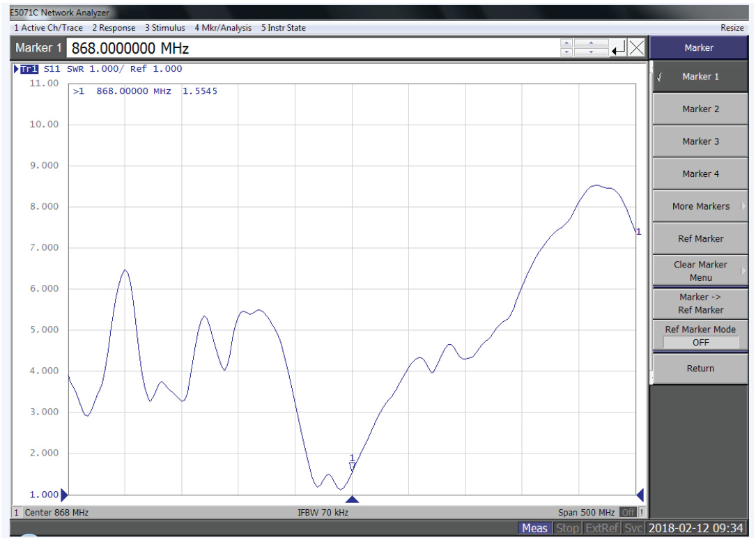Toggle Ref Marker Mode OFF setting
The image size is (756, 542).
[x=700, y=336]
